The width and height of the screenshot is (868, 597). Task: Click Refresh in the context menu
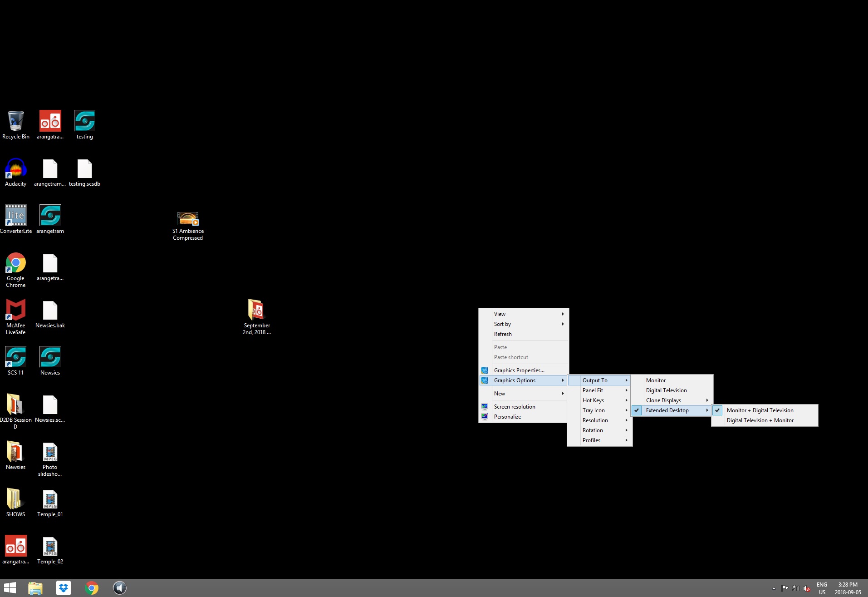pyautogui.click(x=503, y=334)
